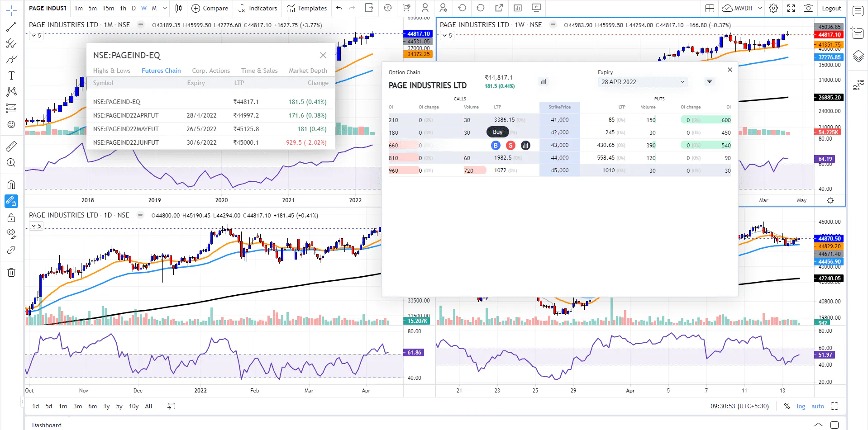
Task: Open the Corp. Actions tab
Action: tap(211, 71)
